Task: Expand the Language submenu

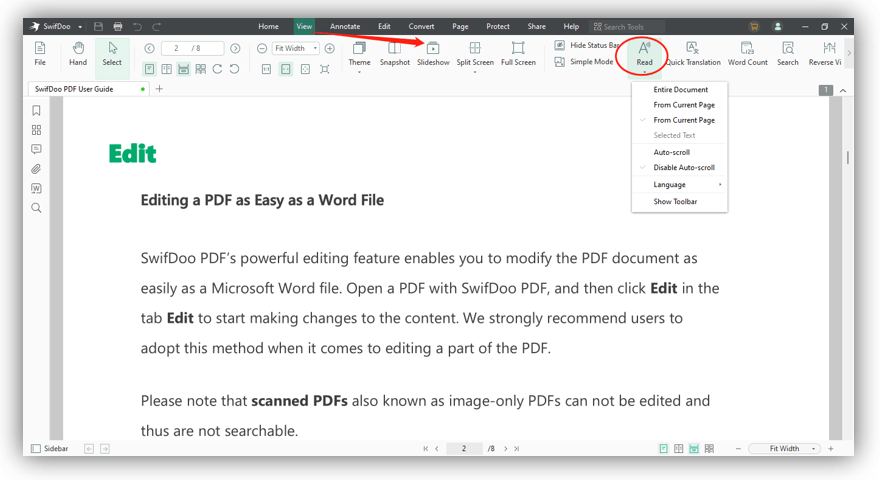Action: (x=680, y=185)
